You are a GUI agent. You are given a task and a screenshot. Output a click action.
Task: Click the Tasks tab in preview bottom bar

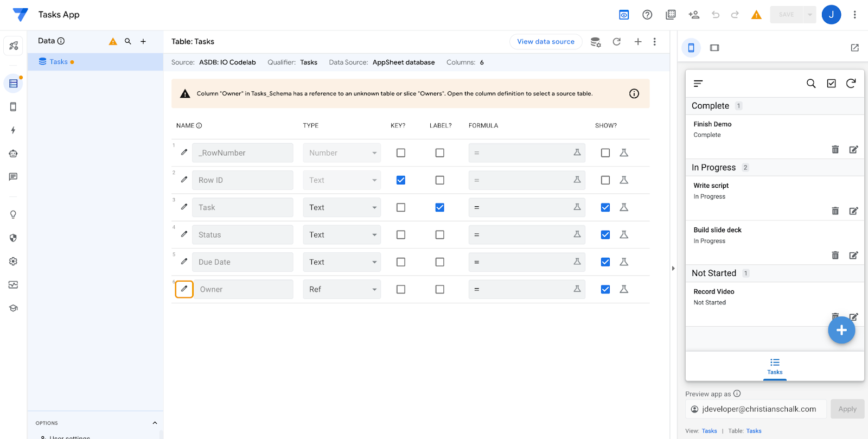(x=775, y=366)
